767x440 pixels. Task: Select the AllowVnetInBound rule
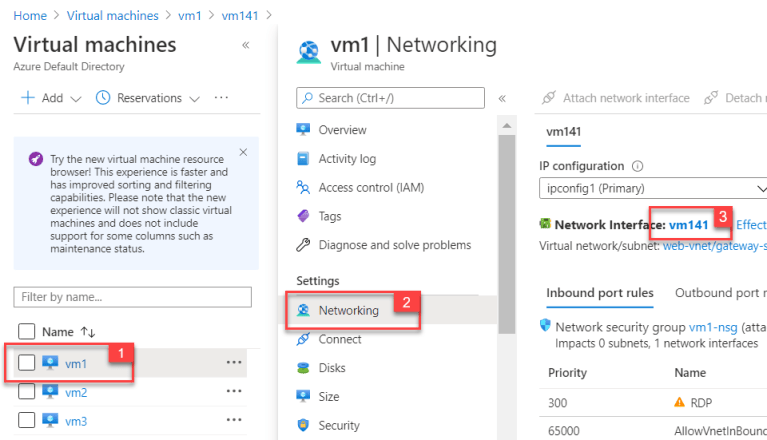[721, 431]
